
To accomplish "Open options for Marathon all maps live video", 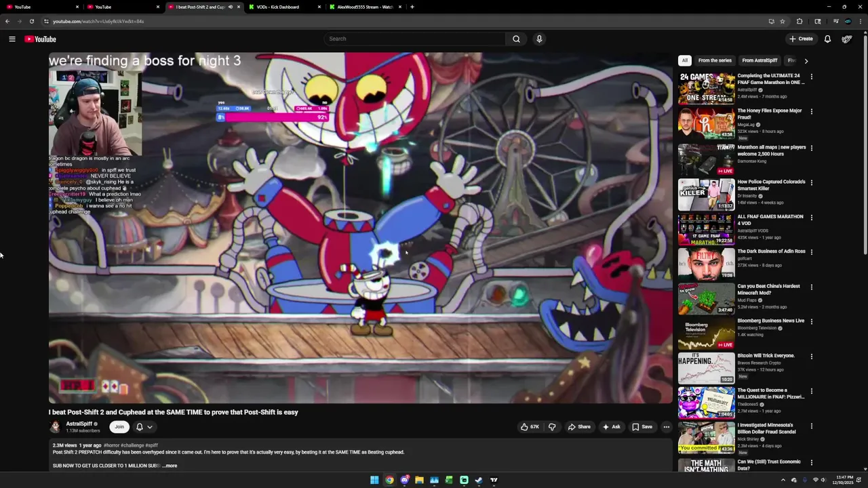I will (x=811, y=148).
